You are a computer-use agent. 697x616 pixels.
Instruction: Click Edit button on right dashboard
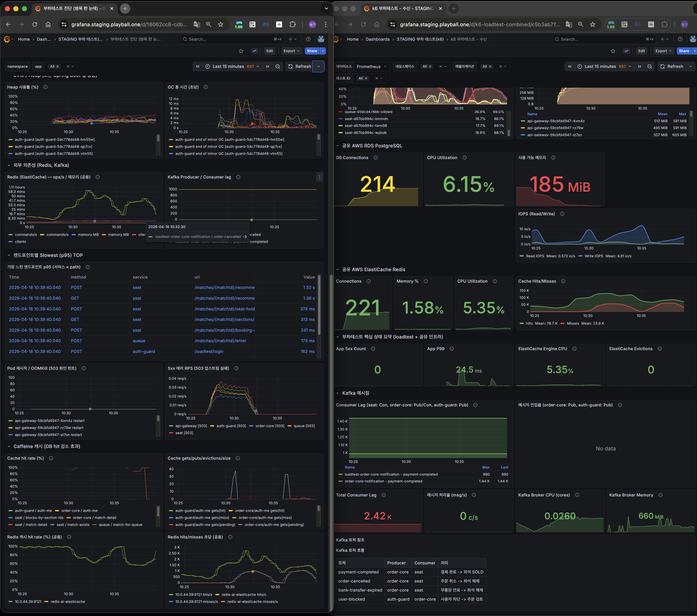[x=641, y=51]
